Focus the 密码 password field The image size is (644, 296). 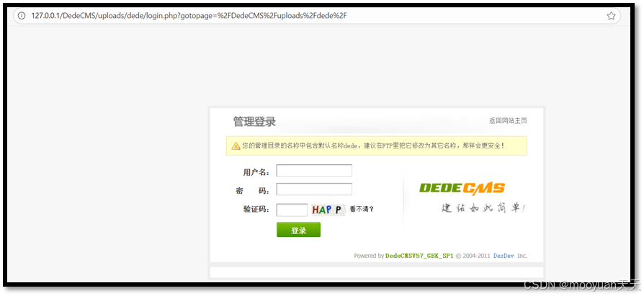(314, 189)
